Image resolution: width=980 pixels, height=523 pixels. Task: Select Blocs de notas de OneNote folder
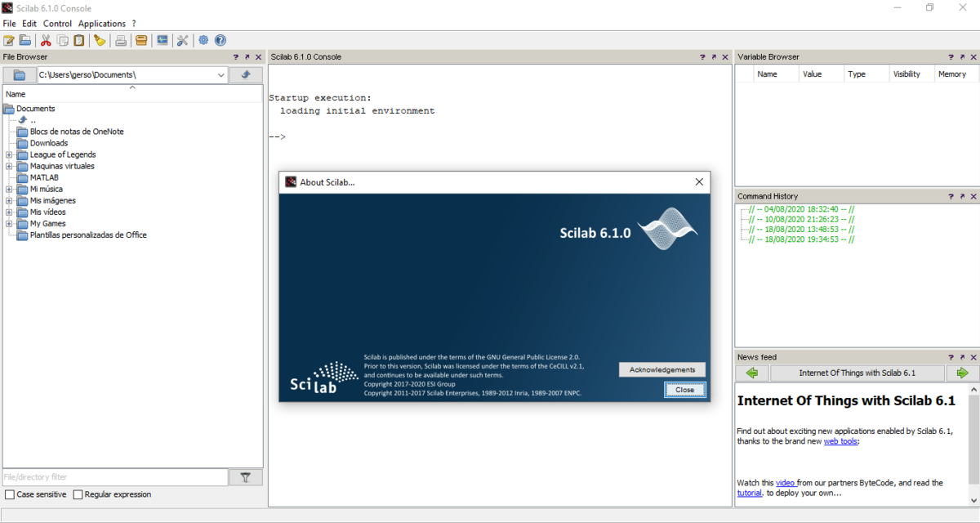point(77,132)
